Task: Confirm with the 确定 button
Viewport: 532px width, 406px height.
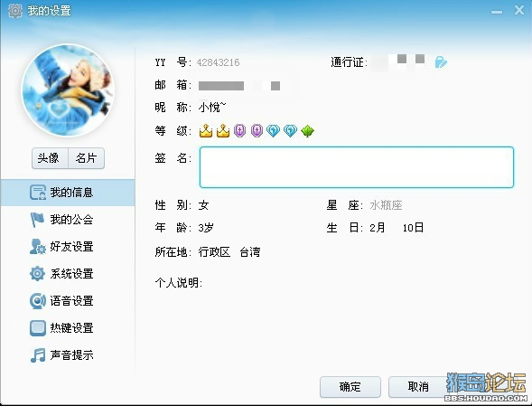Action: [350, 387]
